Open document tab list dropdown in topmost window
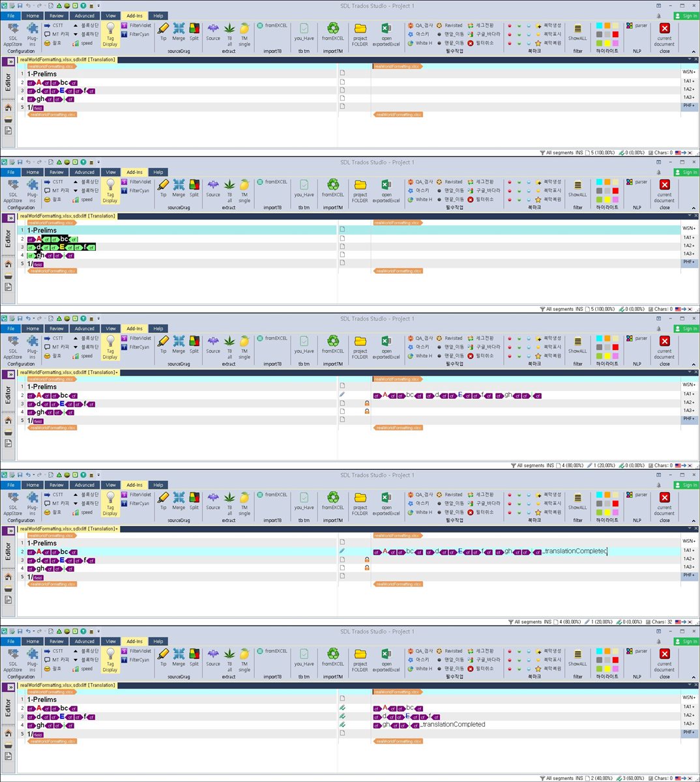This screenshot has width=700, height=782. point(690,59)
